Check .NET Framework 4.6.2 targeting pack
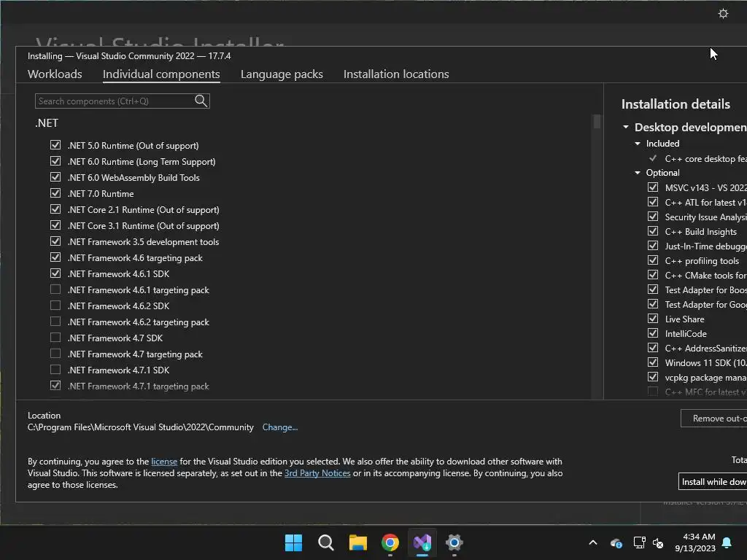This screenshot has width=747, height=560. click(x=55, y=322)
